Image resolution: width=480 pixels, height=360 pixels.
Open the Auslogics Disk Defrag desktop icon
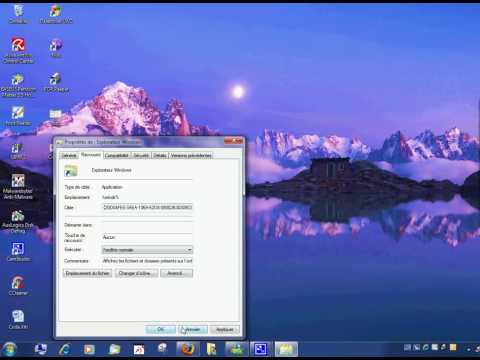18,222
